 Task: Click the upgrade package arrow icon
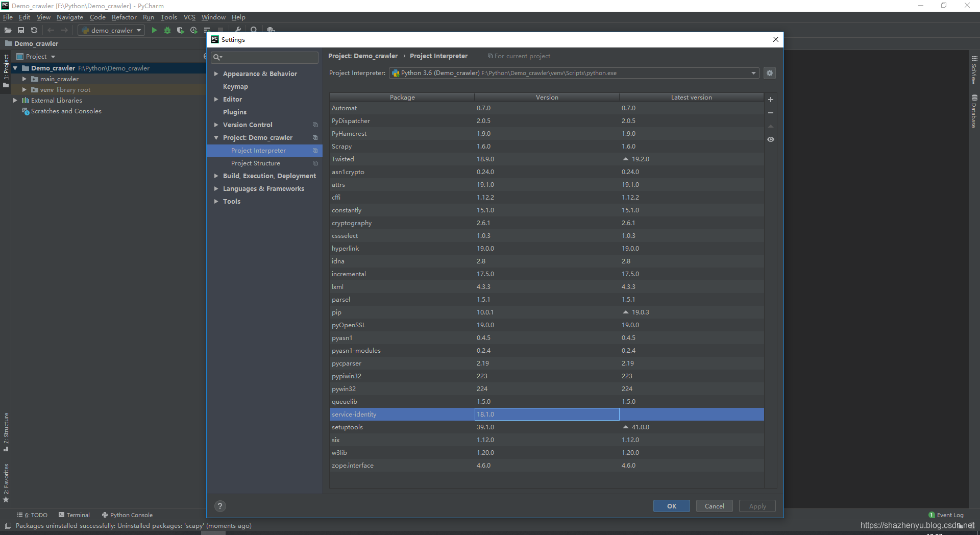click(x=771, y=126)
